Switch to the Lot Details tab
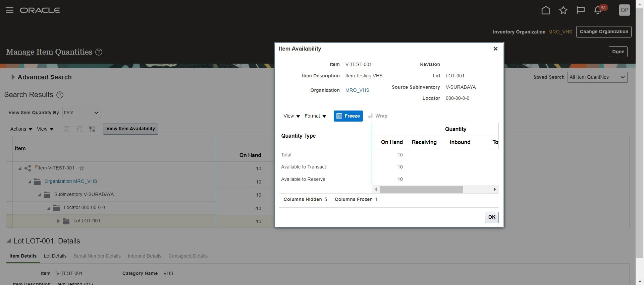This screenshot has height=285, width=644. pos(55,256)
